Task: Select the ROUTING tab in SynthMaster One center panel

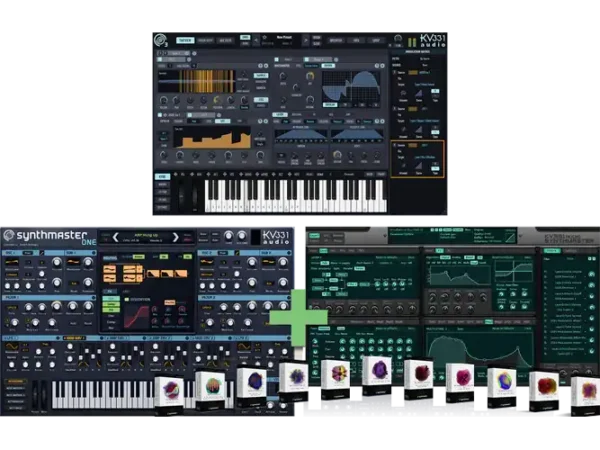Action: (111, 257)
